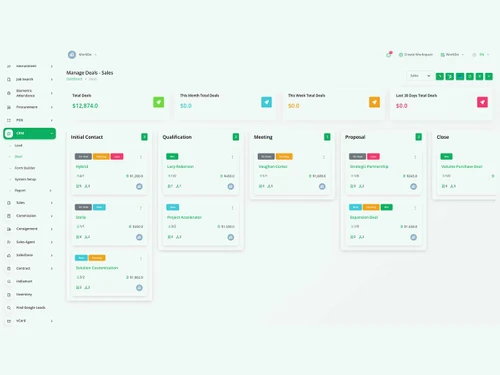Select Lead in CRM submenu
The width and height of the screenshot is (500, 375).
(18, 145)
